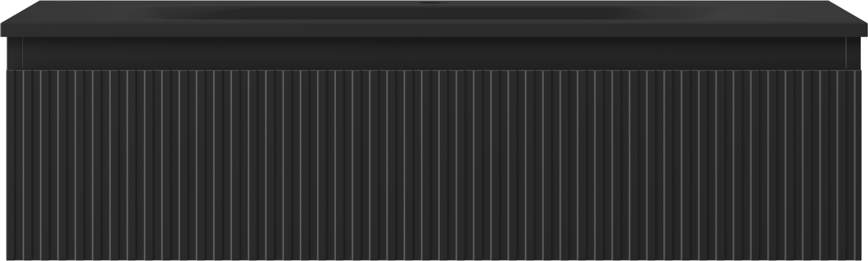868x261 pixels.
Task: Select the recessed handle gap above the drawer
Action: coord(434,54)
